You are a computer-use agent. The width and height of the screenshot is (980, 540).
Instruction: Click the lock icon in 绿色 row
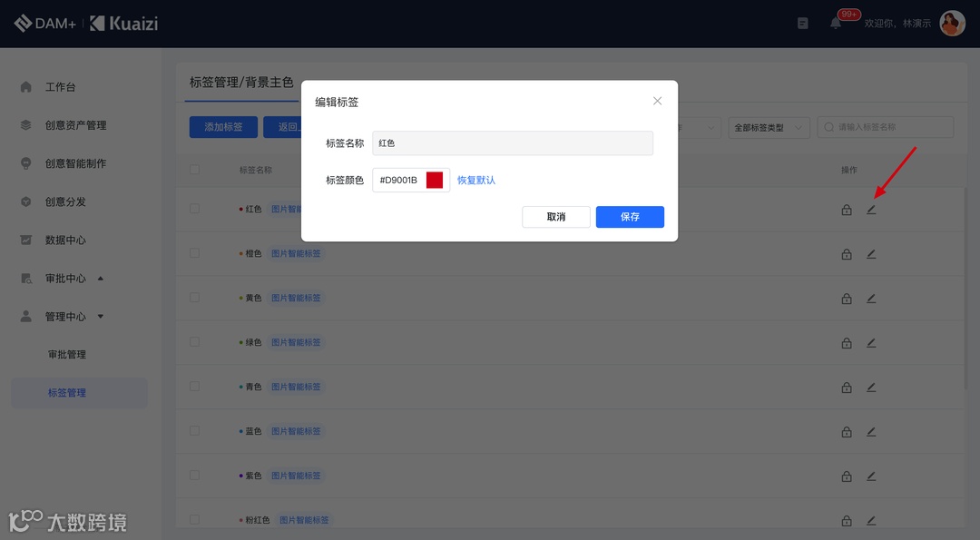(847, 343)
